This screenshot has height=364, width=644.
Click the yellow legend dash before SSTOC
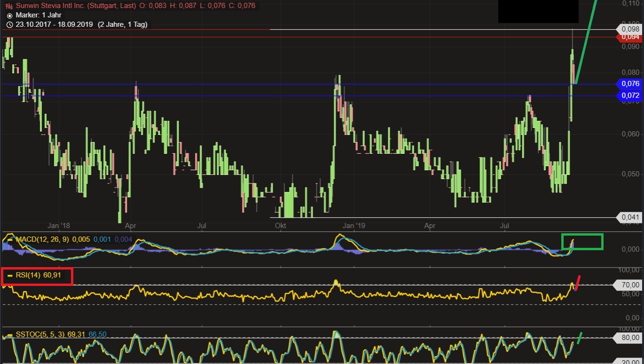(x=10, y=334)
